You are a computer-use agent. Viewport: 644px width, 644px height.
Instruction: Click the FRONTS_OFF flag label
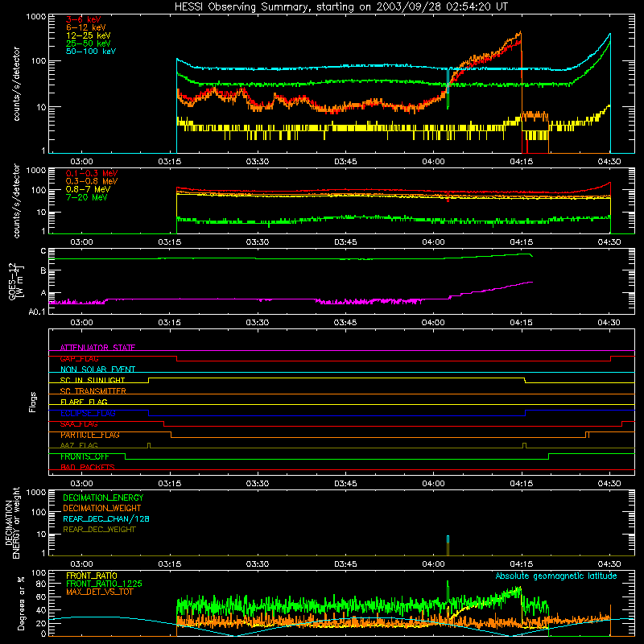[x=85, y=456]
